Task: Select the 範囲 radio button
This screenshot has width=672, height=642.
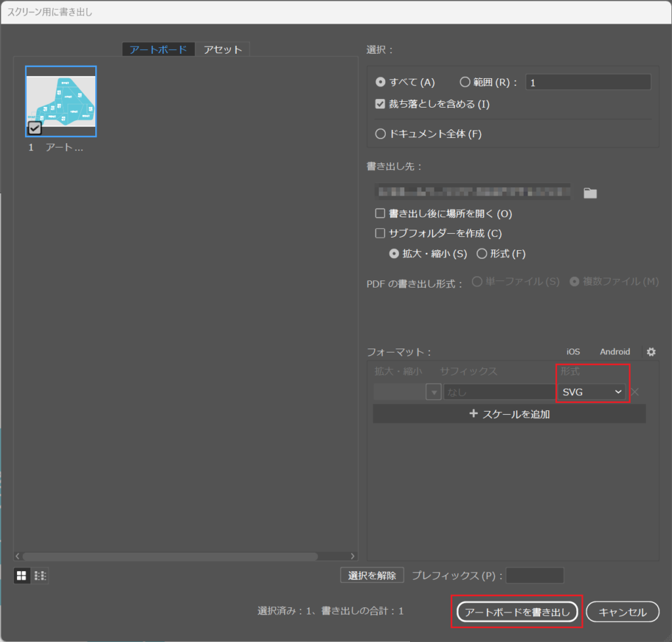Action: [463, 81]
